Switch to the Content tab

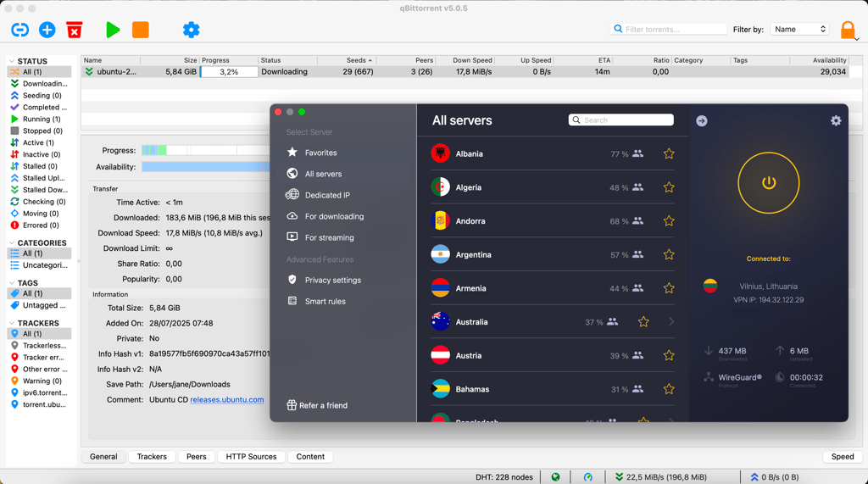tap(310, 457)
